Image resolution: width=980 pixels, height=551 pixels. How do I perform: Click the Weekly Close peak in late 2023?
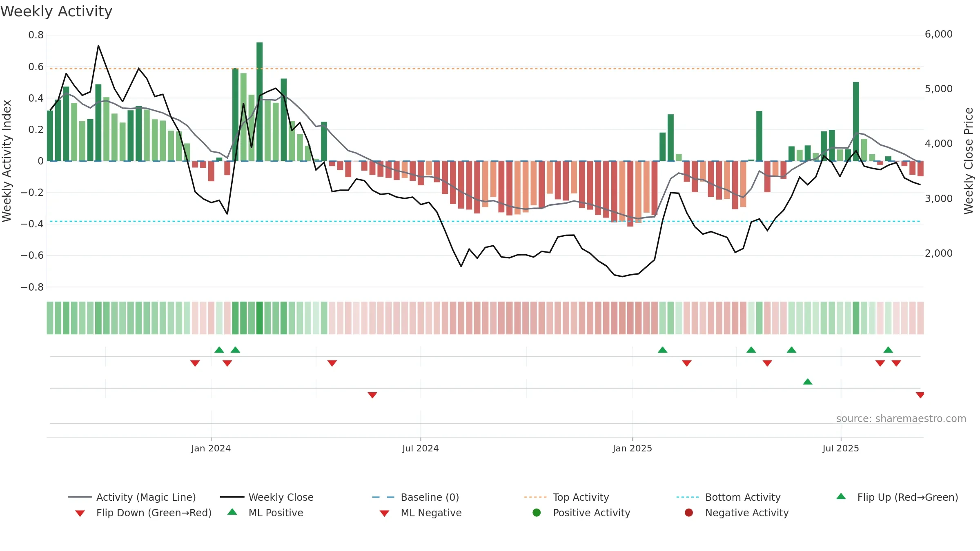point(98,46)
